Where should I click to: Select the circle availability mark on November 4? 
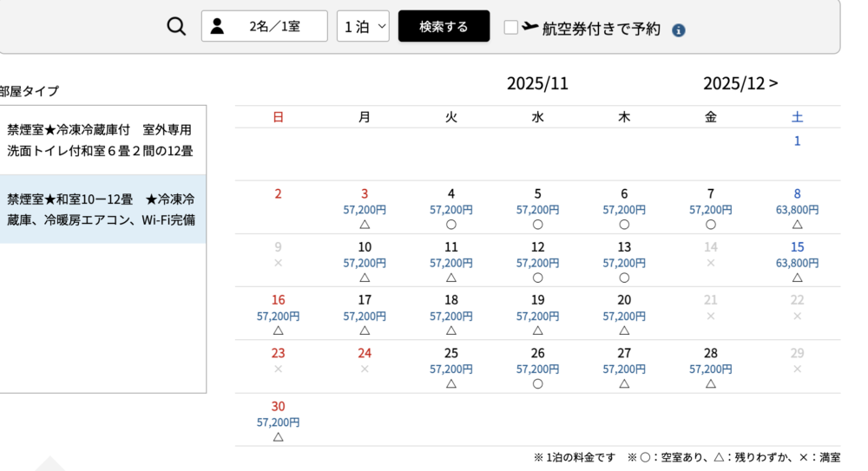click(x=450, y=225)
